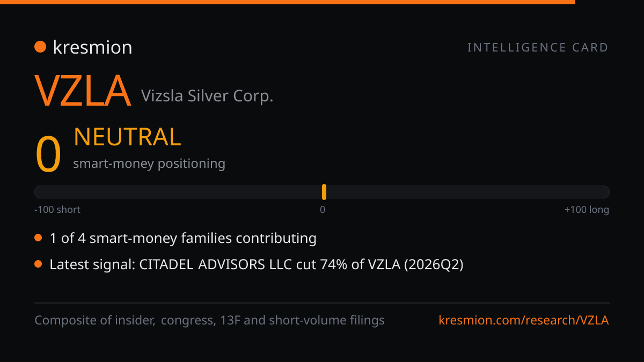Select the Vizsla Silver Corp. company name
Viewport: 644px width, 362px height.
[207, 96]
